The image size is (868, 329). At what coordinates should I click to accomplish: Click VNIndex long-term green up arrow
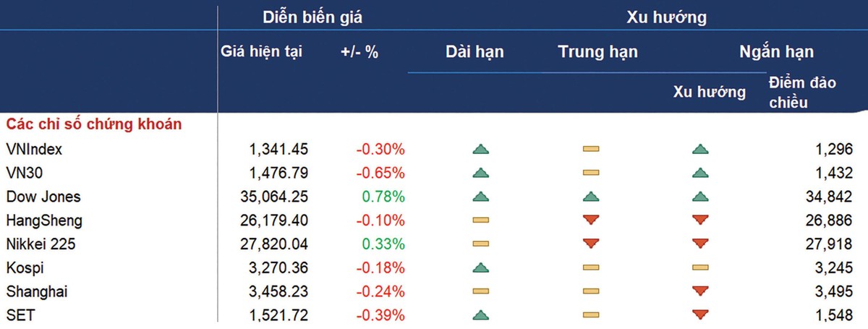coord(481,150)
